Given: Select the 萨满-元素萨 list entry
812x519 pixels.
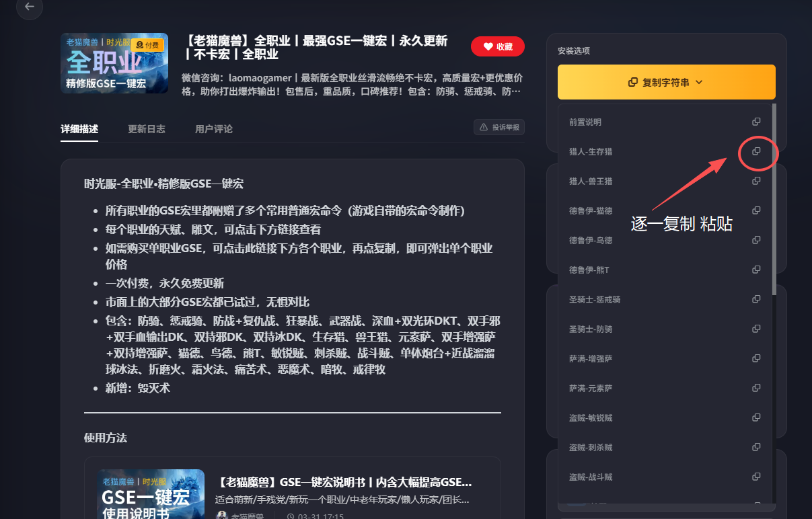Looking at the screenshot, I should (665, 388).
